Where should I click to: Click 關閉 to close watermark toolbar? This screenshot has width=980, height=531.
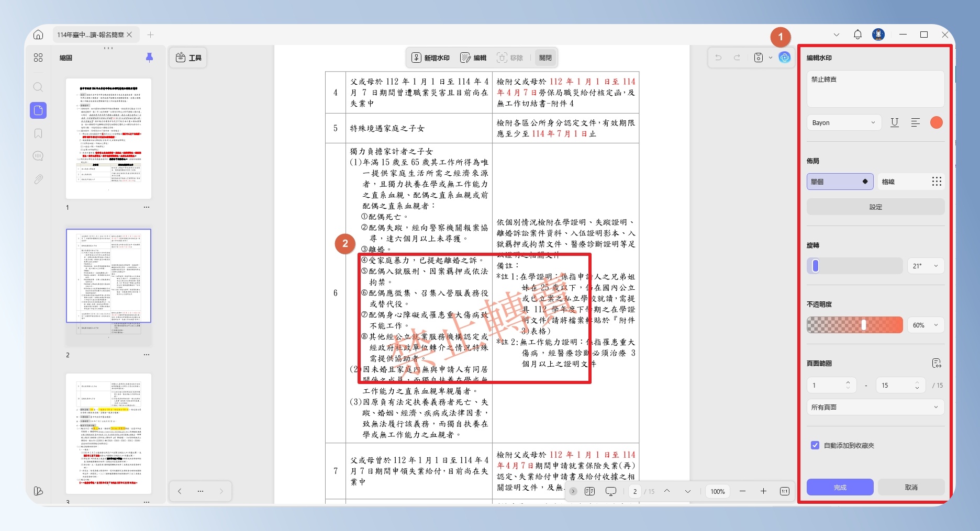(x=545, y=58)
